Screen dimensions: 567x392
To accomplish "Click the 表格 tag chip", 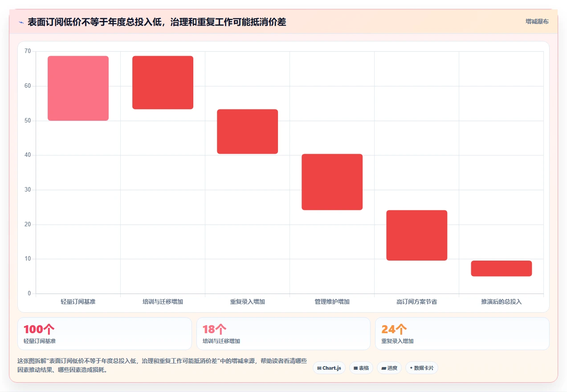I will click(361, 368).
